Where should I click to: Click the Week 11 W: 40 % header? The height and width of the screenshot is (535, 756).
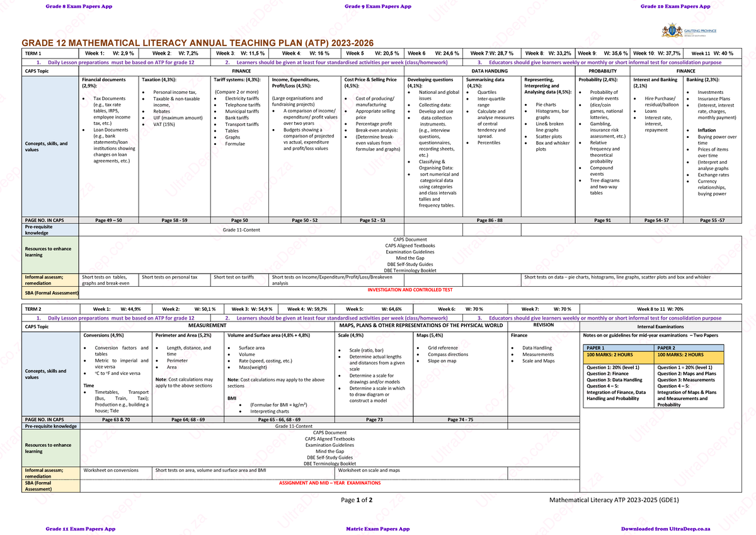tap(712, 54)
